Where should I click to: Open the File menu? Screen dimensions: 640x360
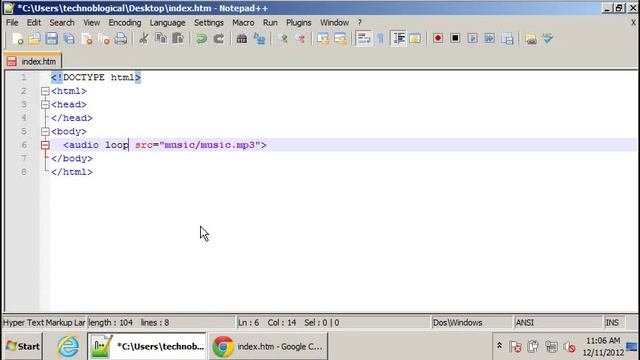tap(12, 22)
